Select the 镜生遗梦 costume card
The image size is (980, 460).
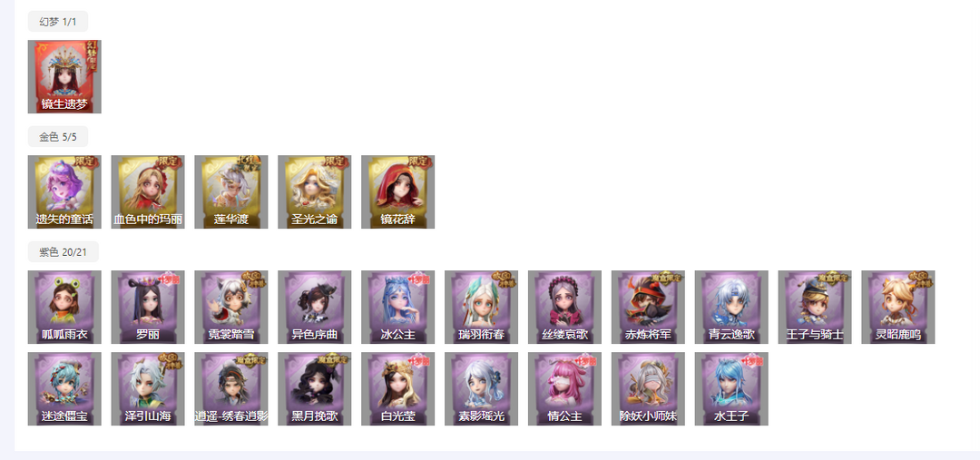click(64, 77)
